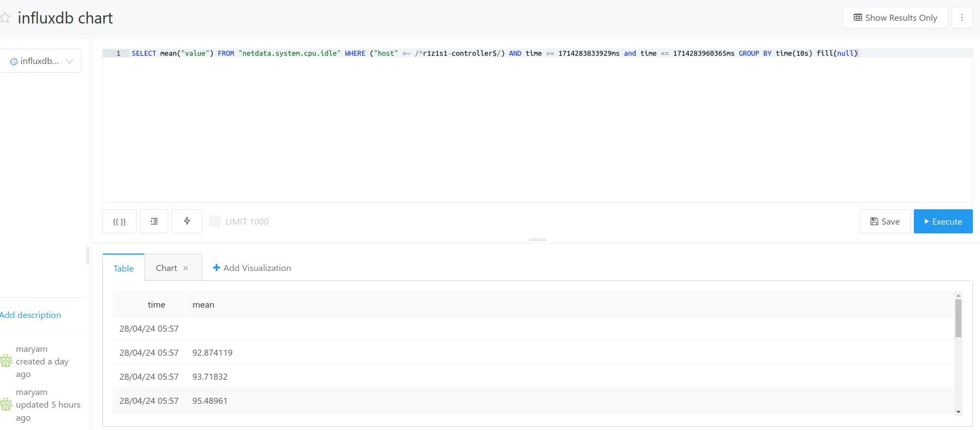Click the influxdb chart query title

pos(65,18)
